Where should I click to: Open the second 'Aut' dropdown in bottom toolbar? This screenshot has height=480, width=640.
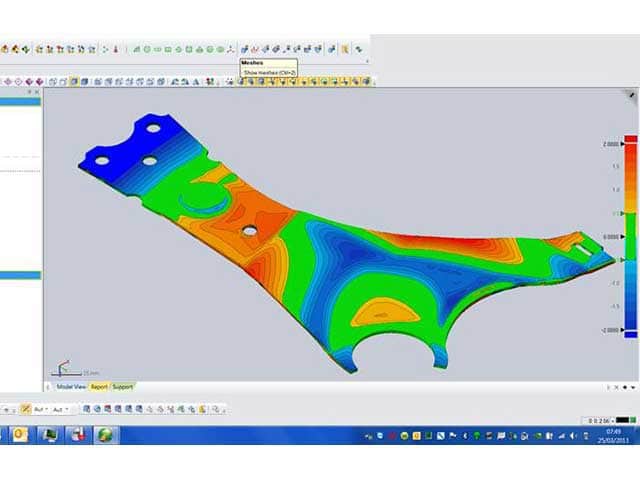[62, 409]
